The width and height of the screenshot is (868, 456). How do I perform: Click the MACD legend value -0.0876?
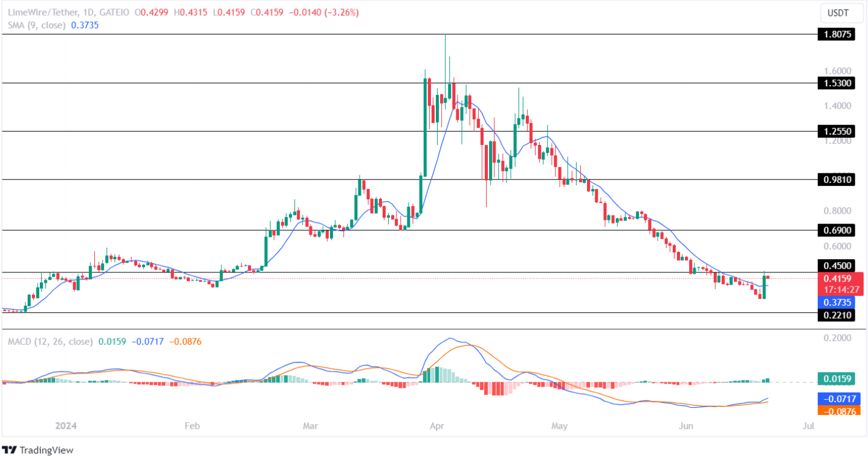185,341
